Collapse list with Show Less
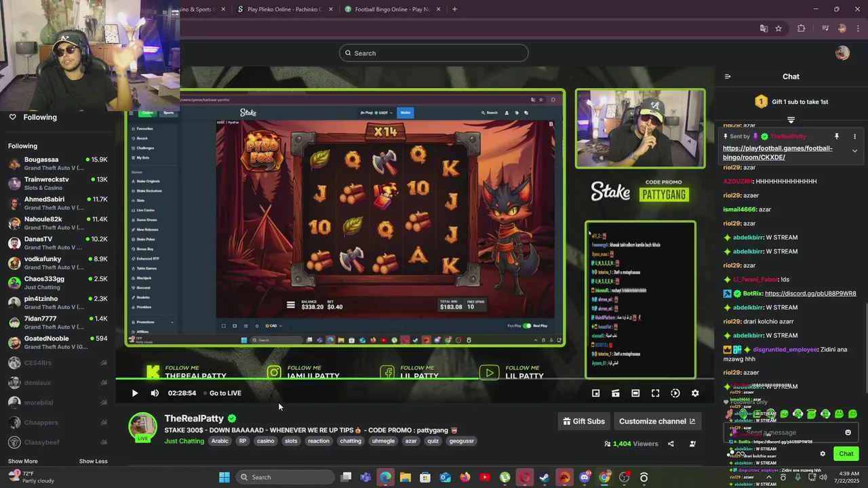868x488 pixels. (x=93, y=462)
